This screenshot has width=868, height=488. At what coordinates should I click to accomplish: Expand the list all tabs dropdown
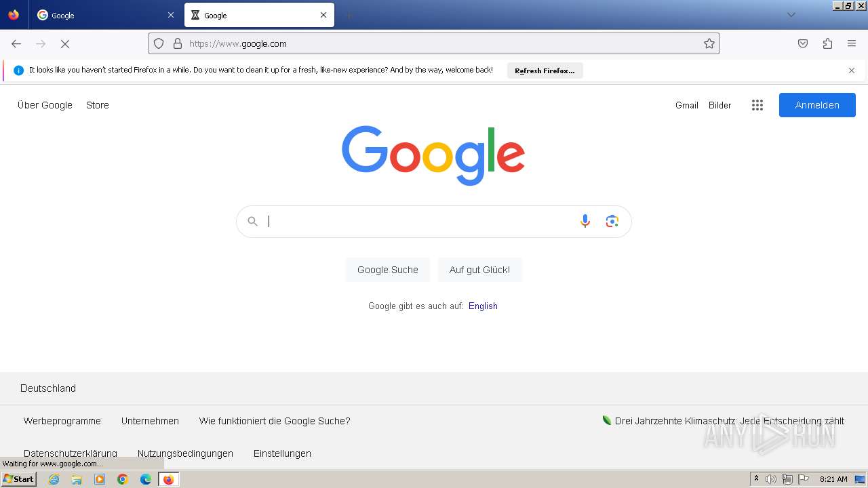(791, 15)
